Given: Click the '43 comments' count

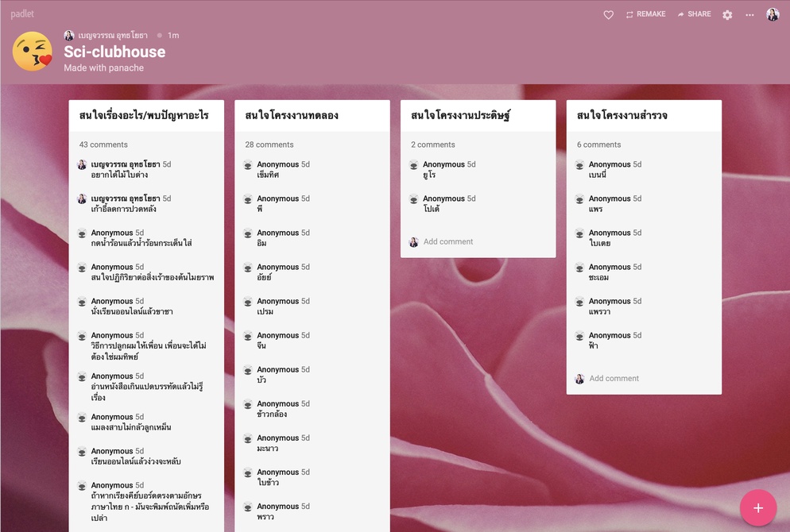Looking at the screenshot, I should (103, 145).
